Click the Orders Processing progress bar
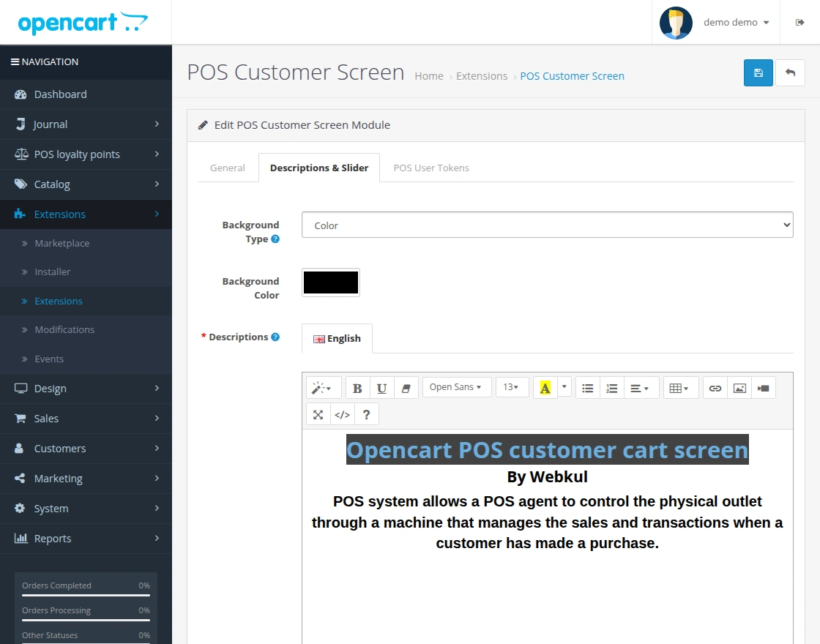 [86, 620]
